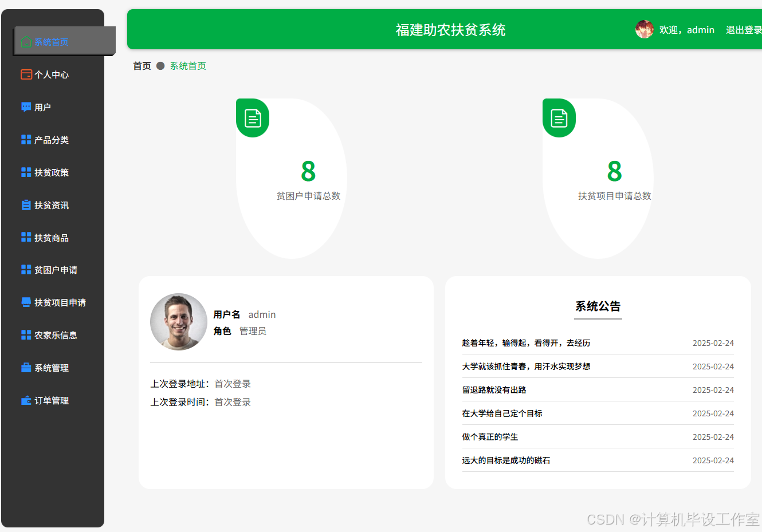Click the 扶贫项目申请总数 label

[x=615, y=196]
